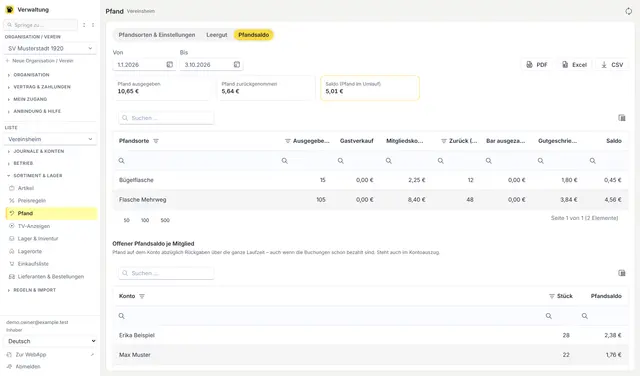Open TV-Anzeigen in the sidebar

(51, 226)
